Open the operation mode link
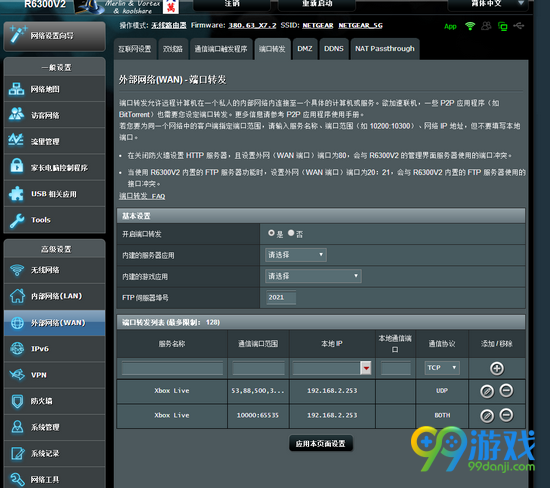 [x=169, y=26]
